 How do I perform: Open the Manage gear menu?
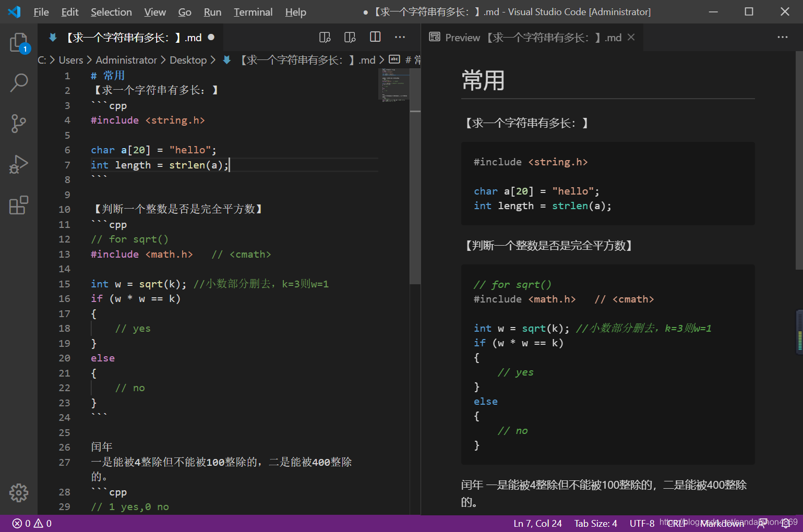(x=19, y=493)
